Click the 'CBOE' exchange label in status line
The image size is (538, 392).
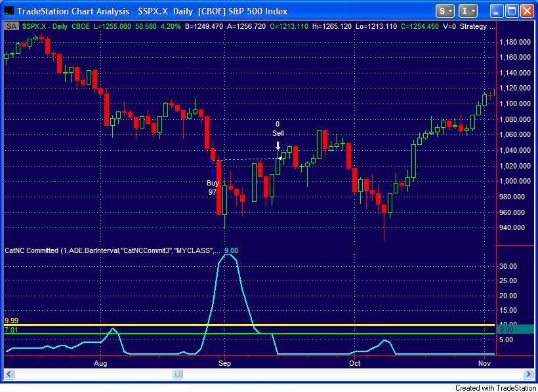pos(81,26)
